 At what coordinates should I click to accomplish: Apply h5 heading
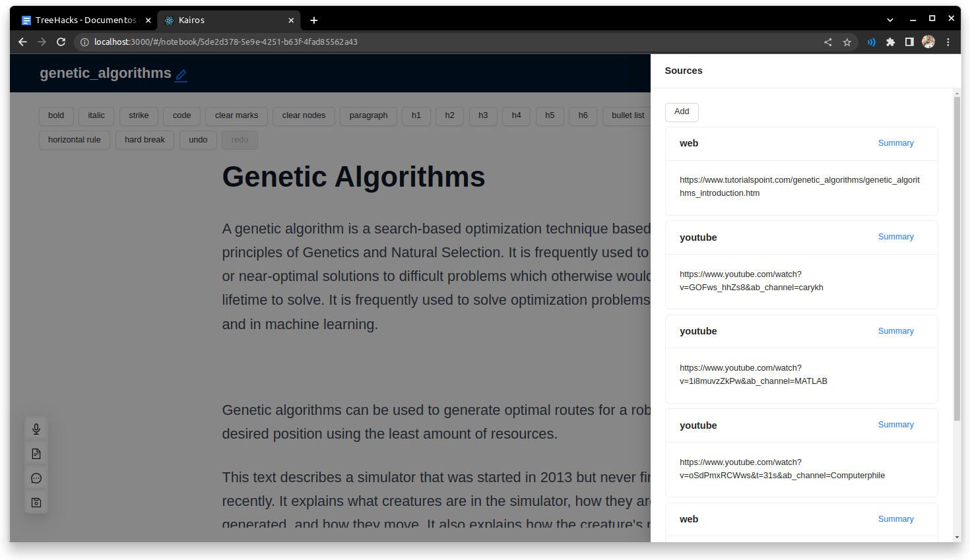550,115
